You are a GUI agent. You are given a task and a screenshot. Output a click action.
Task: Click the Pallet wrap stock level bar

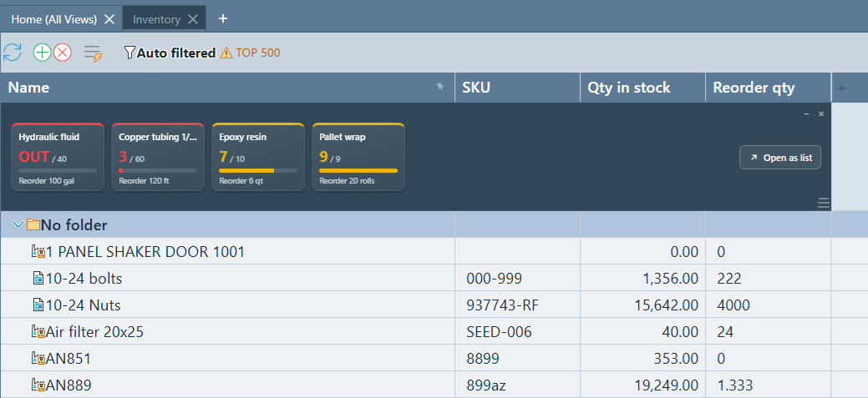pyautogui.click(x=358, y=171)
